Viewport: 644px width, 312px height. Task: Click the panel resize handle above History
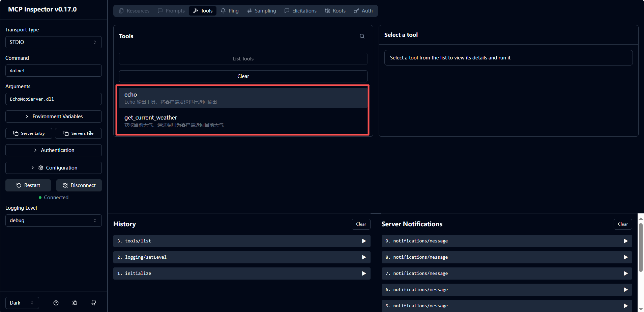(x=376, y=213)
